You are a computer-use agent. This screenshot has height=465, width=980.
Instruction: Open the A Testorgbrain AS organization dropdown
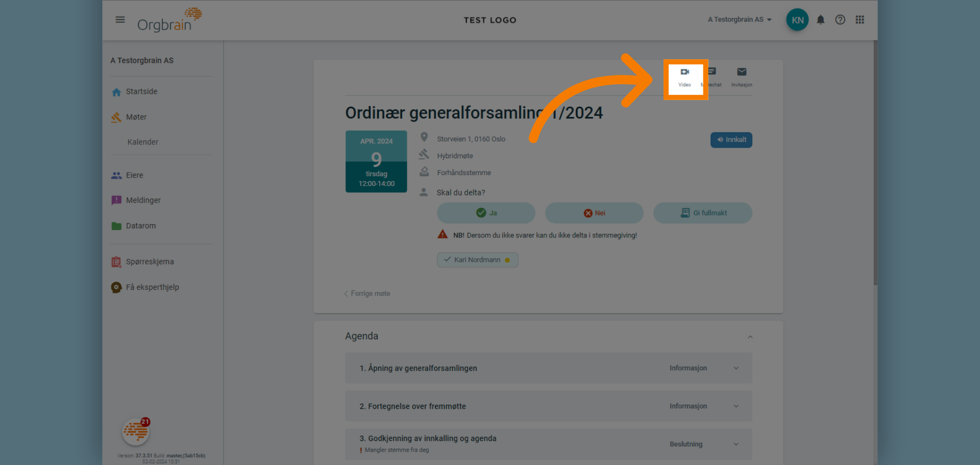(740, 20)
